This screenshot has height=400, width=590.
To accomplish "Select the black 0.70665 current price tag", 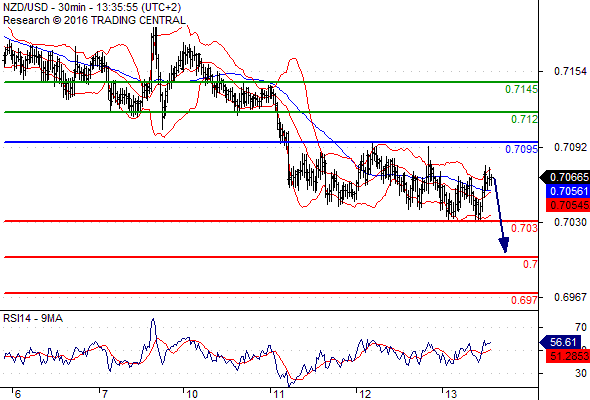I will [x=565, y=177].
